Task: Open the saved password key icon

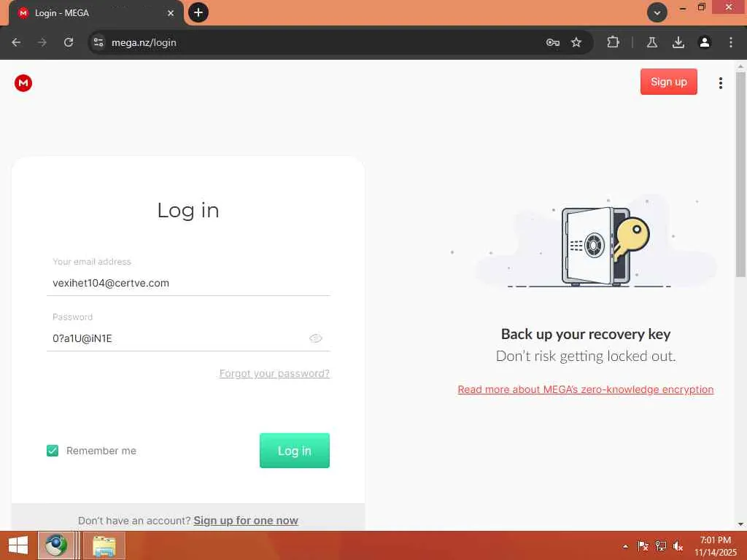Action: click(553, 42)
